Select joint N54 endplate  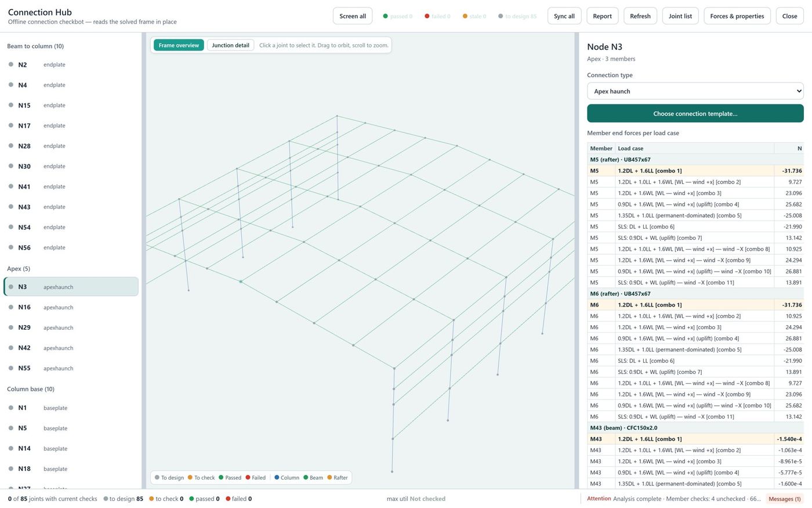tap(71, 227)
